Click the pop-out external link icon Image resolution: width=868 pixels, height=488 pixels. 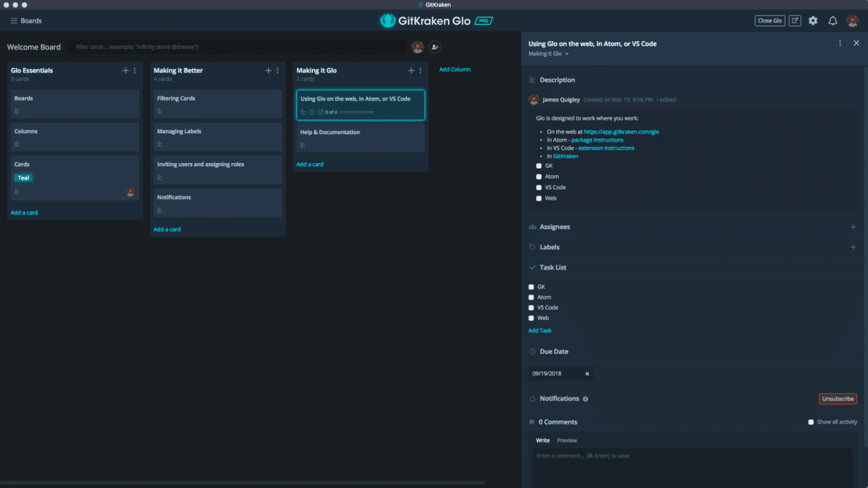[795, 20]
